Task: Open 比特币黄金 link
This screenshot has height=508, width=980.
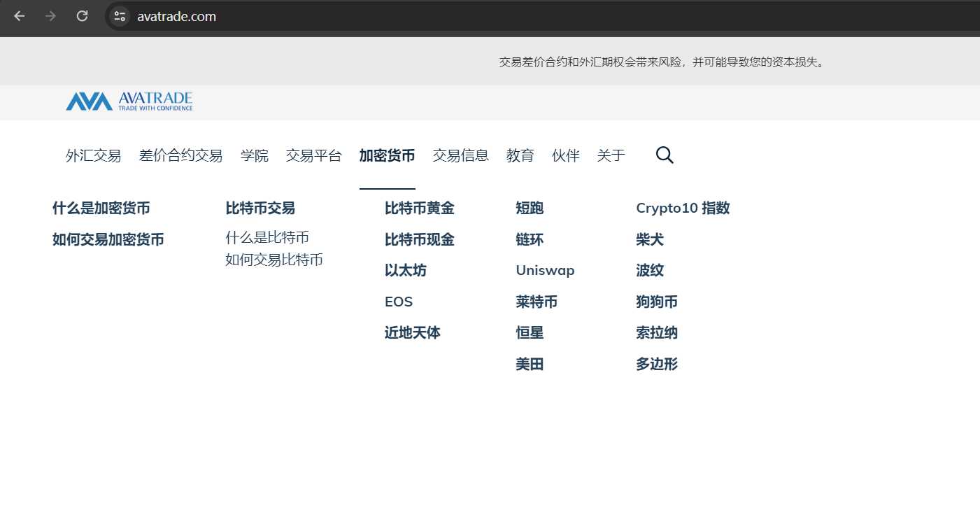Action: pos(420,209)
